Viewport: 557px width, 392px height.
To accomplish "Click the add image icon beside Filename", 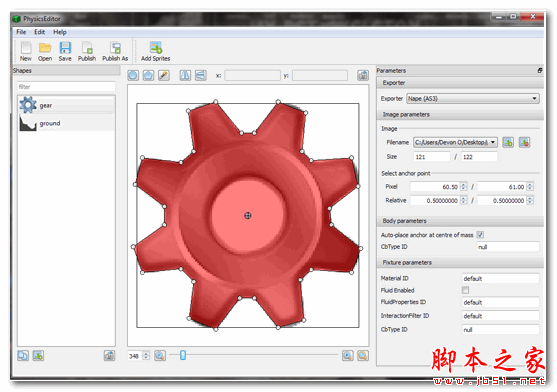I will (508, 143).
